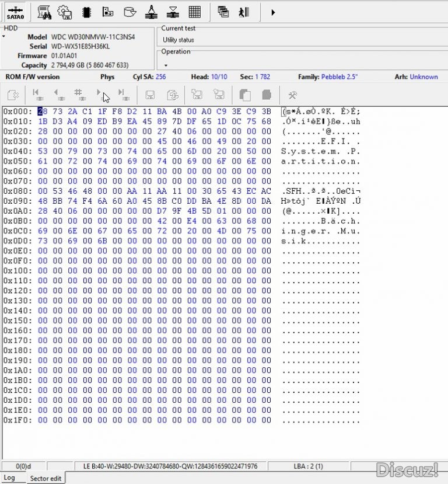Go to last sector navigation icon

[124, 95]
